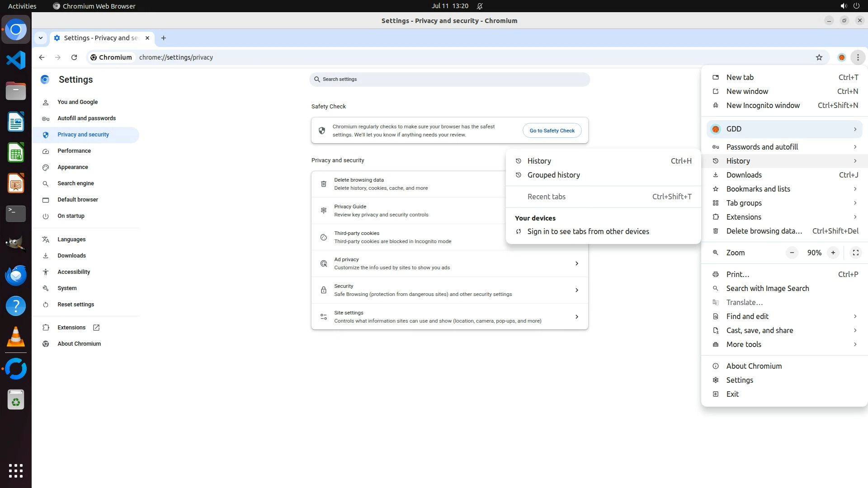
Task: Enter fullscreen via the zoom row icon
Action: pyautogui.click(x=855, y=253)
